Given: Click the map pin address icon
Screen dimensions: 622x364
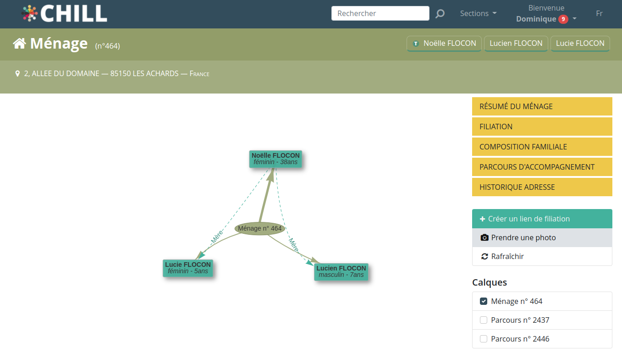Looking at the screenshot, I should (18, 73).
